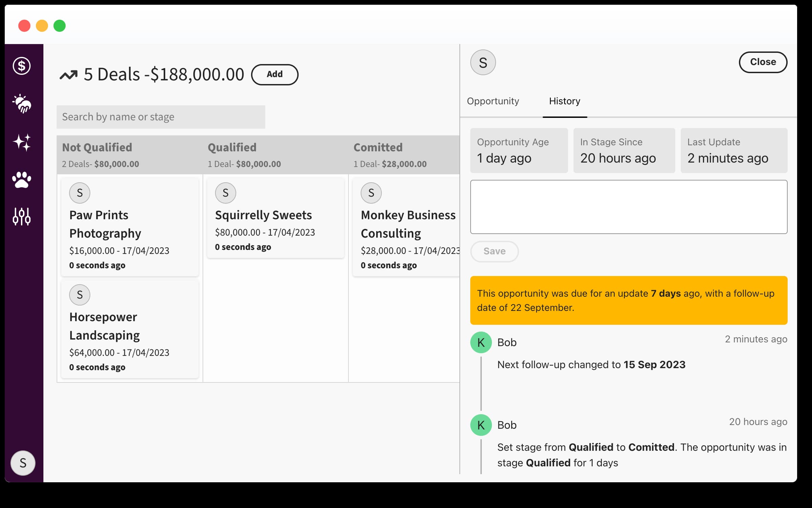Click '1 Deal- $28,000.00' under Comitted
Screen dimensions: 812x508
click(390, 164)
